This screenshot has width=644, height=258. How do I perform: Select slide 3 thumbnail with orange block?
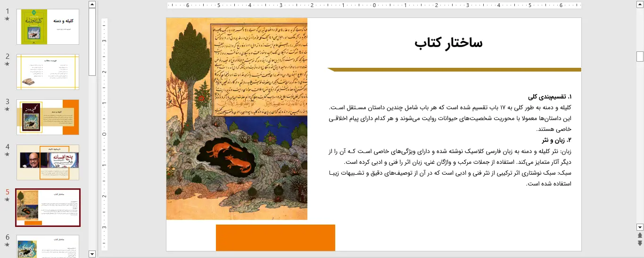click(48, 117)
